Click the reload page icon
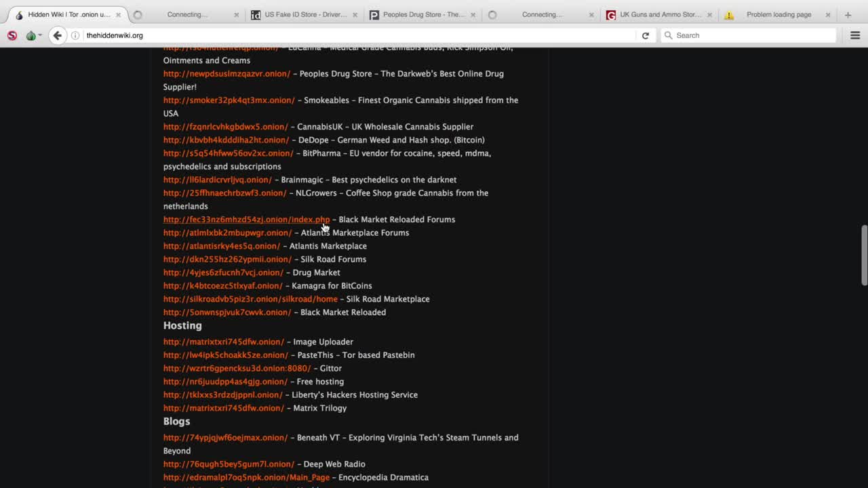This screenshot has height=488, width=868. (x=646, y=35)
